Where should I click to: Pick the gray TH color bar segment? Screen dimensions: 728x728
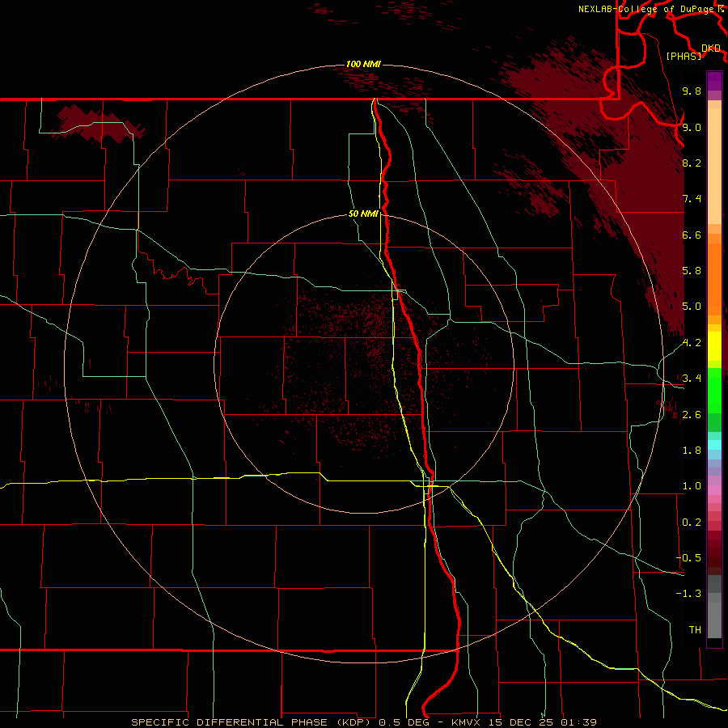click(x=714, y=620)
